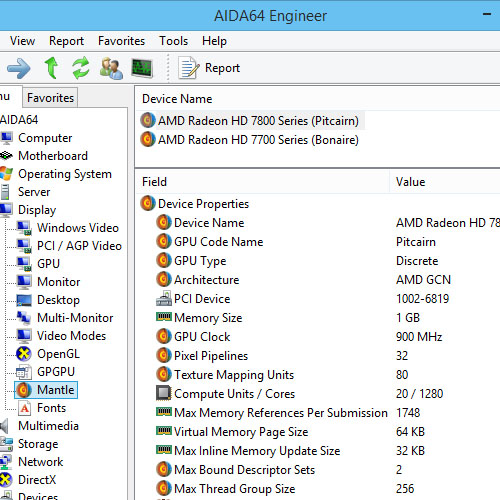
Task: Open the Video Modes tree page
Action: click(x=71, y=336)
